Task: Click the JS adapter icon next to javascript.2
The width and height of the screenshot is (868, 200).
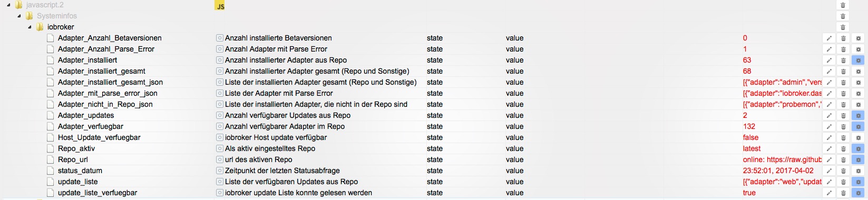Action: [220, 6]
